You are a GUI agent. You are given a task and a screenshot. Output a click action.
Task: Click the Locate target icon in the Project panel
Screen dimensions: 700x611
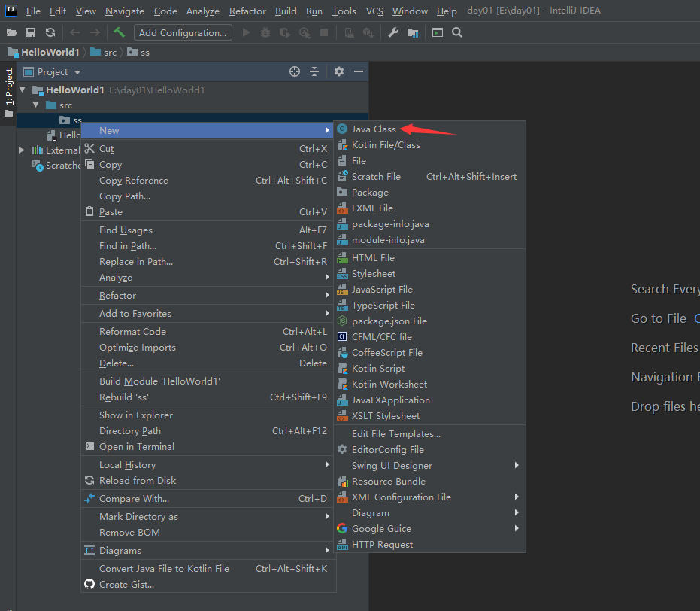[295, 71]
